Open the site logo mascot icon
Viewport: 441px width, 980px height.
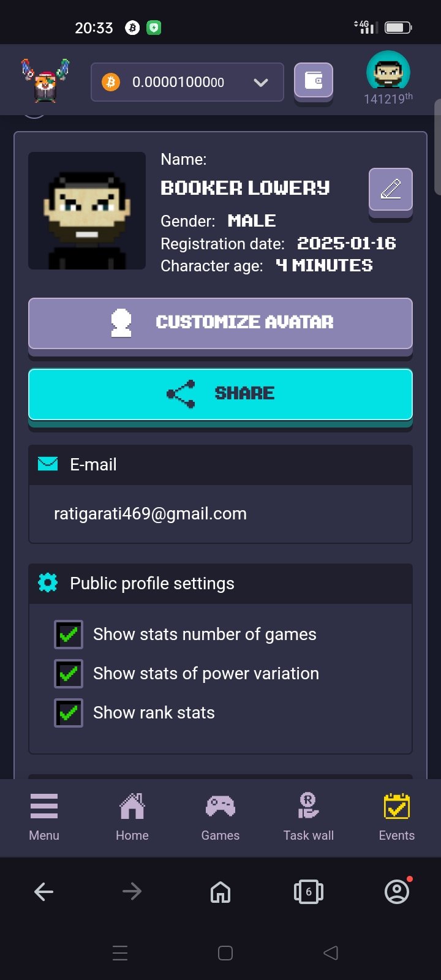coord(46,81)
